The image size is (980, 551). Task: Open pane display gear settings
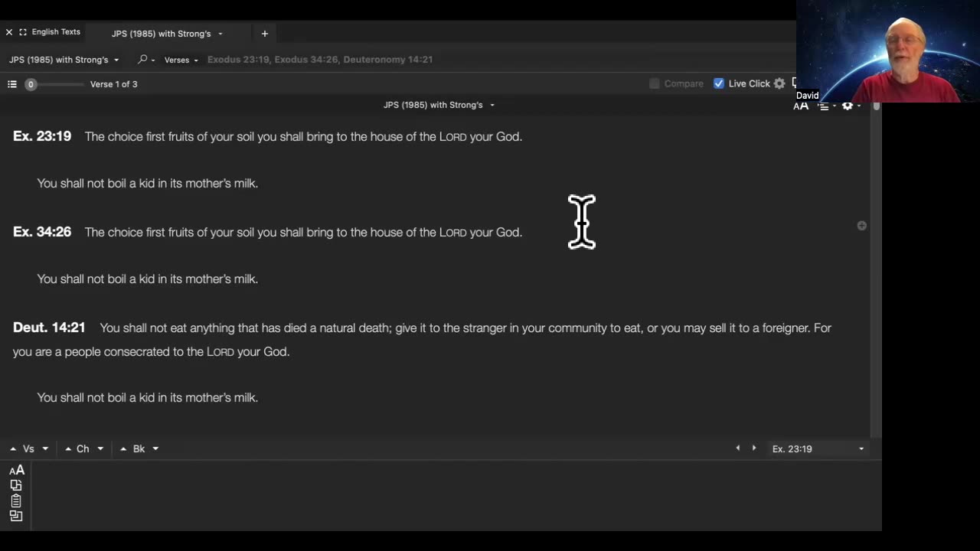[850, 106]
